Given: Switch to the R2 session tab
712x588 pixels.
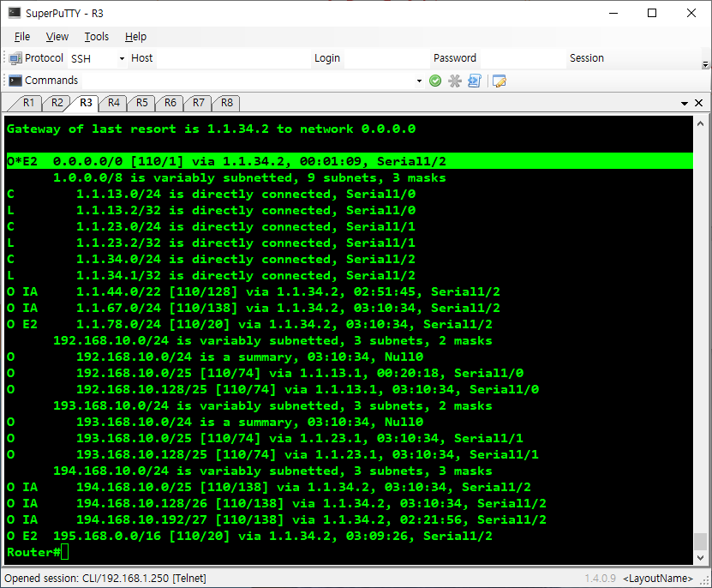Looking at the screenshot, I should [57, 103].
